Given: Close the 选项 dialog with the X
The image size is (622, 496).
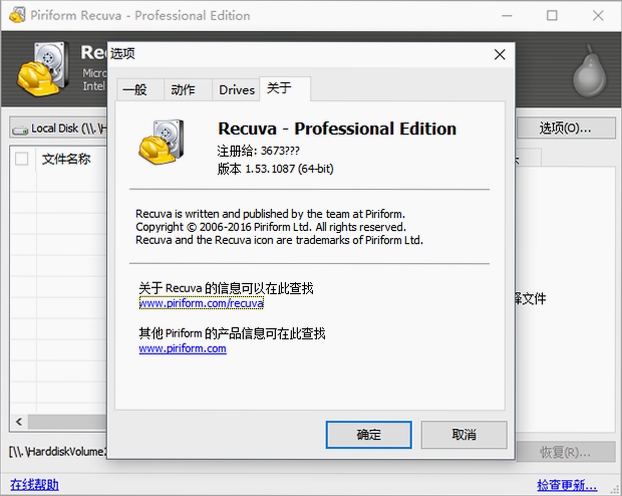Looking at the screenshot, I should click(x=500, y=54).
